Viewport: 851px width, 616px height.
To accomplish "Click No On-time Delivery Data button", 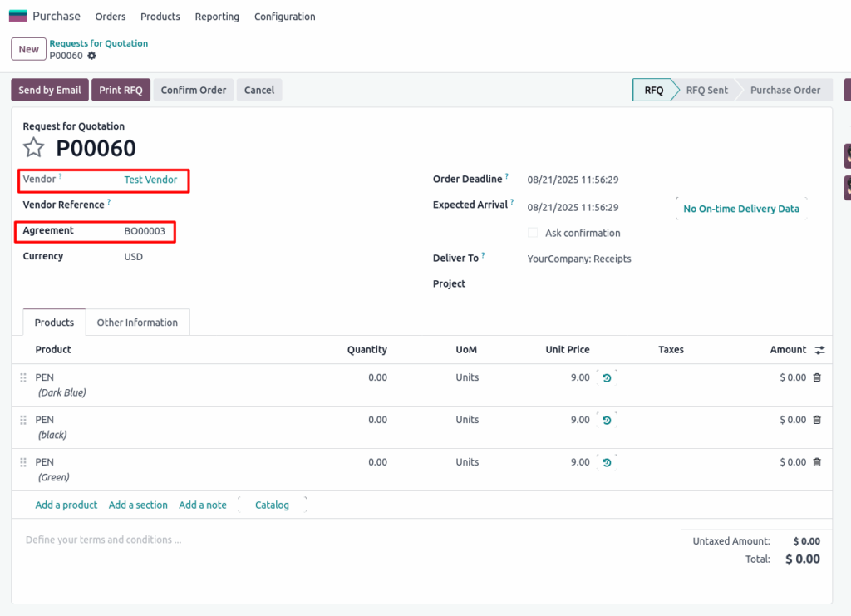I will 741,209.
